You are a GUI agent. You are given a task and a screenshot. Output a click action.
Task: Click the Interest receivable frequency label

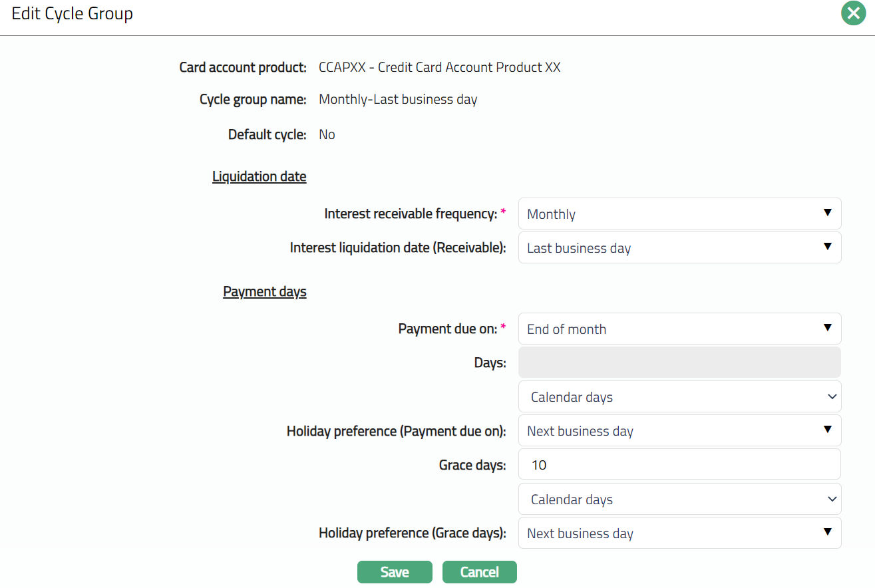(411, 214)
